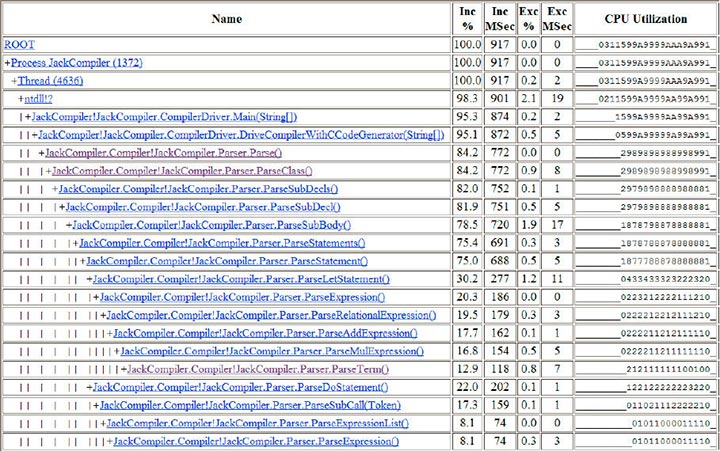
Task: Select the 95.1 Inc % cell
Action: 467,135
